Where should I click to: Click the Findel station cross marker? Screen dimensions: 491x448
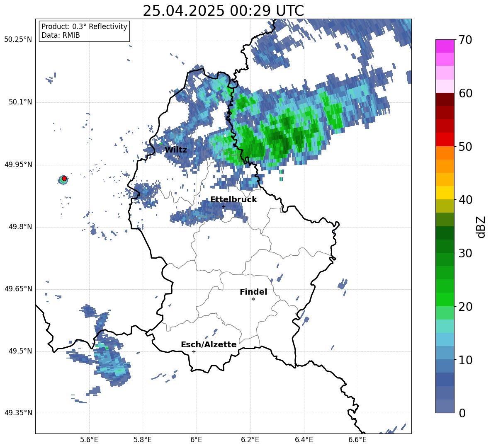tap(253, 299)
